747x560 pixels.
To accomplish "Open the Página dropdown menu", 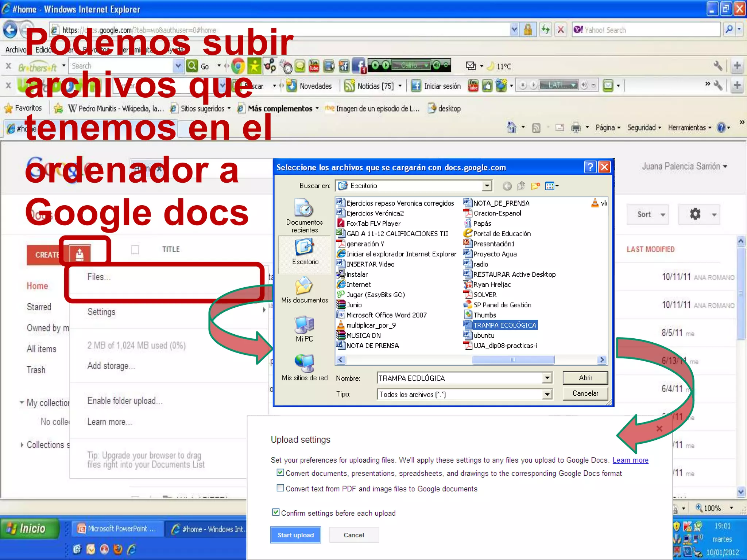I will [608, 128].
